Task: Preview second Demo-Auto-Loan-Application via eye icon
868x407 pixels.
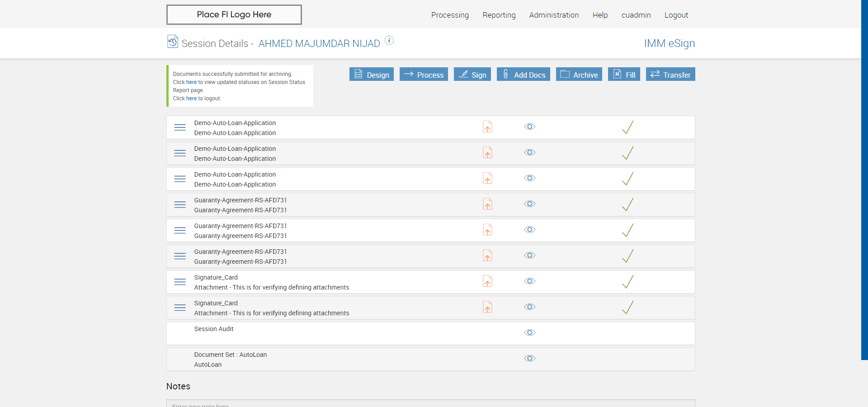Action: point(530,153)
